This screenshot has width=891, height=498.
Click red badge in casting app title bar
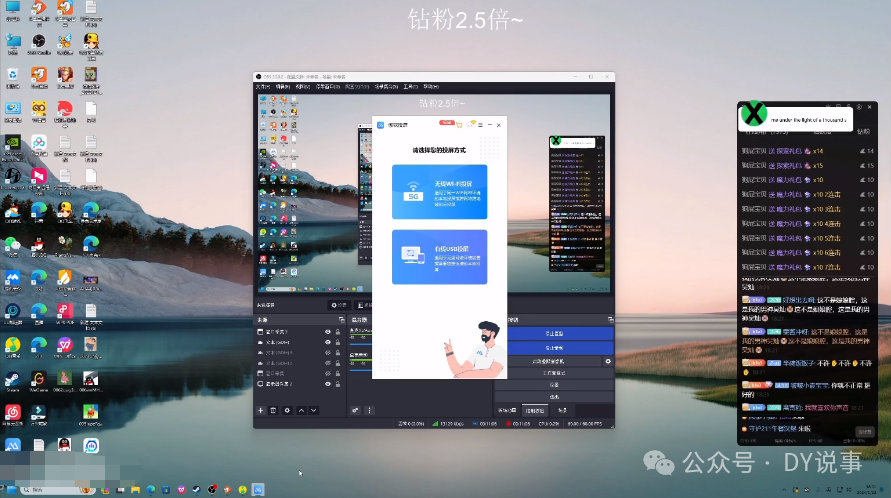[447, 123]
